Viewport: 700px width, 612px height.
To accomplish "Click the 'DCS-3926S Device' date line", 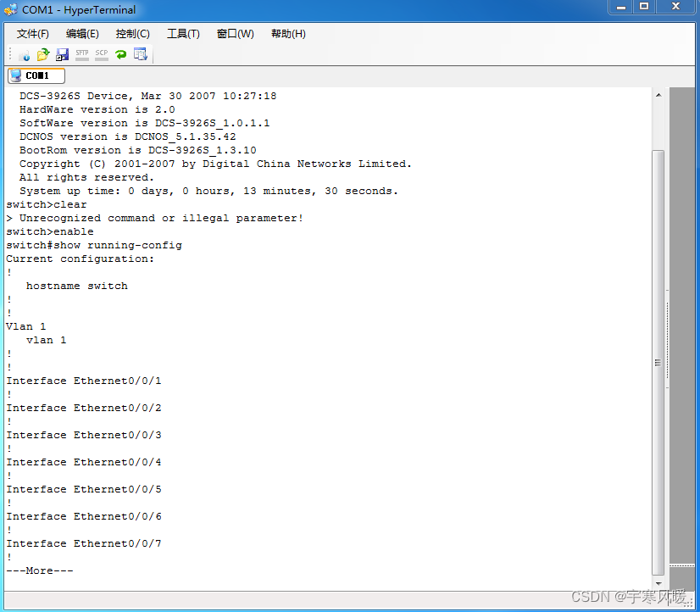I will [147, 97].
